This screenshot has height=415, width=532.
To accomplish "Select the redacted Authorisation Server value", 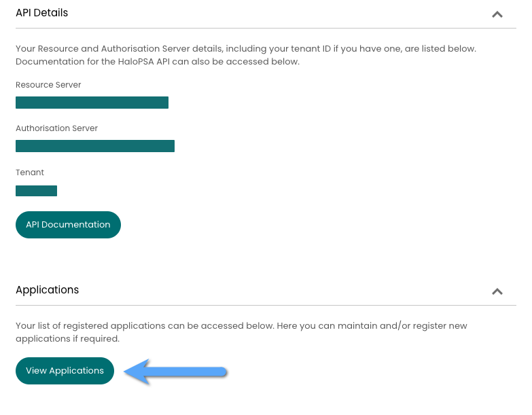I will [95, 146].
